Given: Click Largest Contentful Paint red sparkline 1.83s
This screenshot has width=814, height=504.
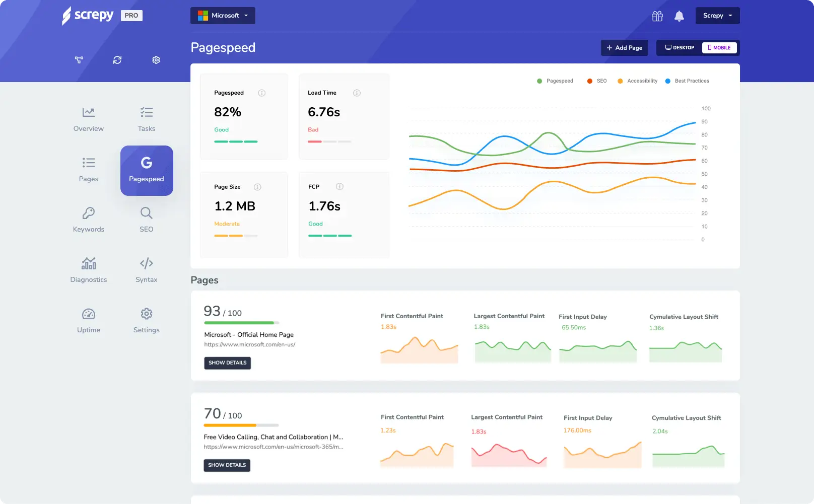Looking at the screenshot, I should (x=509, y=455).
